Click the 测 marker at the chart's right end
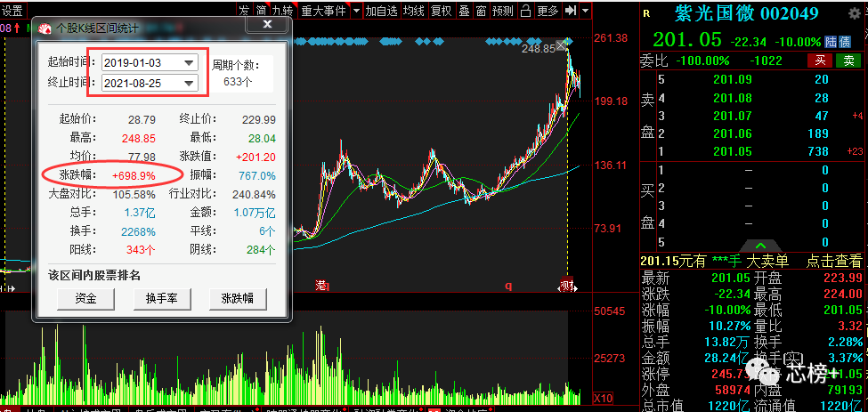 [568, 286]
